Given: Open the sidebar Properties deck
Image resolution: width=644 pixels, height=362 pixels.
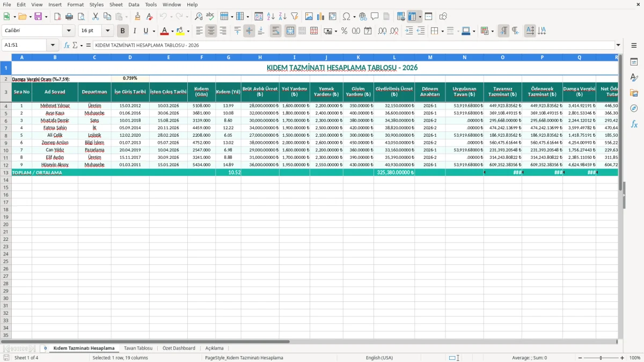Looking at the screenshot, I should coord(634,62).
